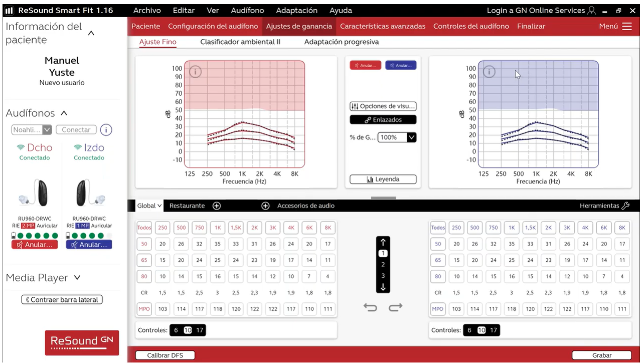
Task: Open the Menú hamburger icon
Action: (x=626, y=26)
